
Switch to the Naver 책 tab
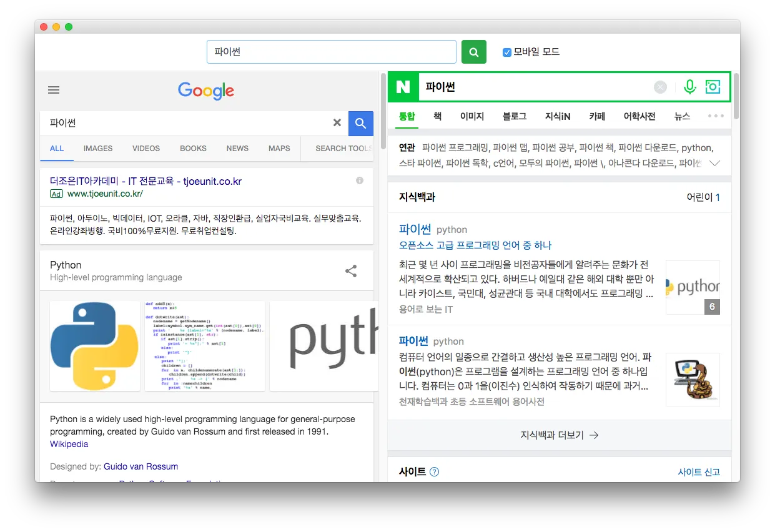tap(438, 116)
